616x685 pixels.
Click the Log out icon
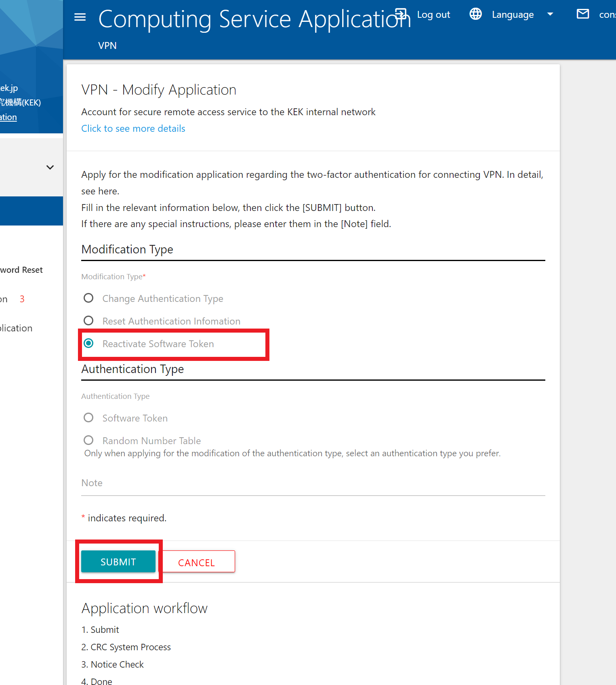(x=400, y=14)
